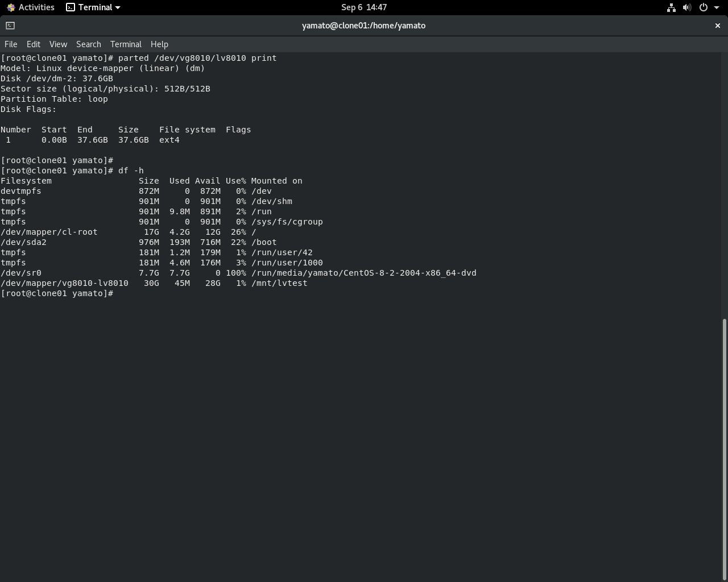Click 'Partition Table: loop' line
This screenshot has width=728, height=582.
coord(54,99)
